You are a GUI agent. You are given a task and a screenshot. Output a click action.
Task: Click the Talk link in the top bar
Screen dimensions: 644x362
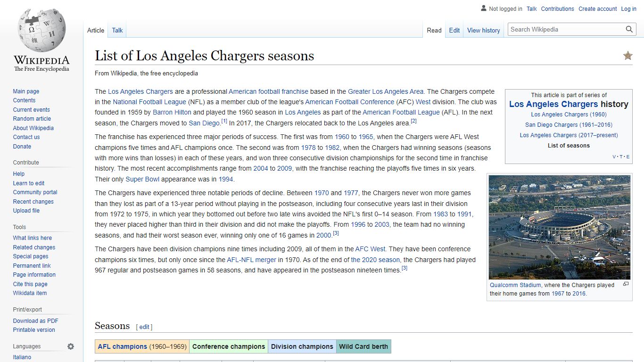532,8
